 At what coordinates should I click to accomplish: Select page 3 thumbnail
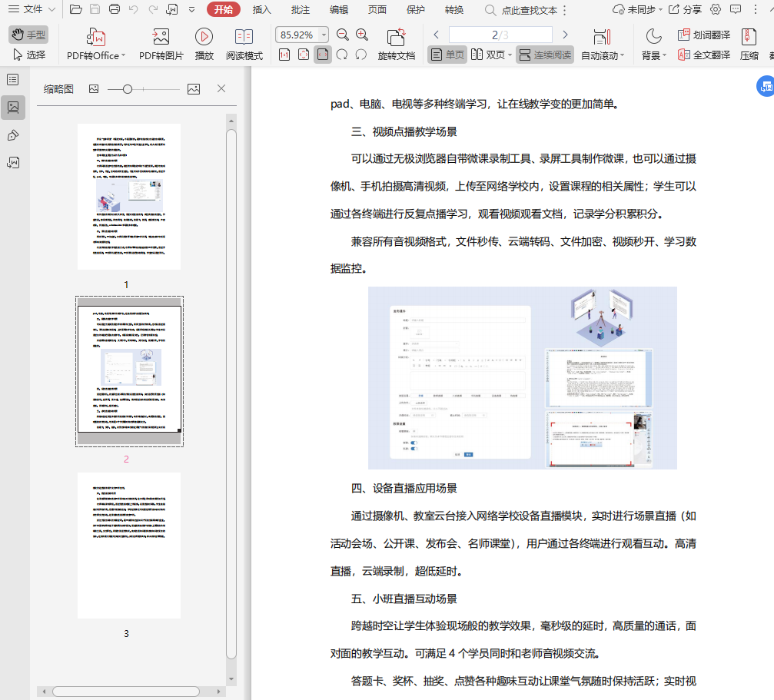pyautogui.click(x=129, y=545)
